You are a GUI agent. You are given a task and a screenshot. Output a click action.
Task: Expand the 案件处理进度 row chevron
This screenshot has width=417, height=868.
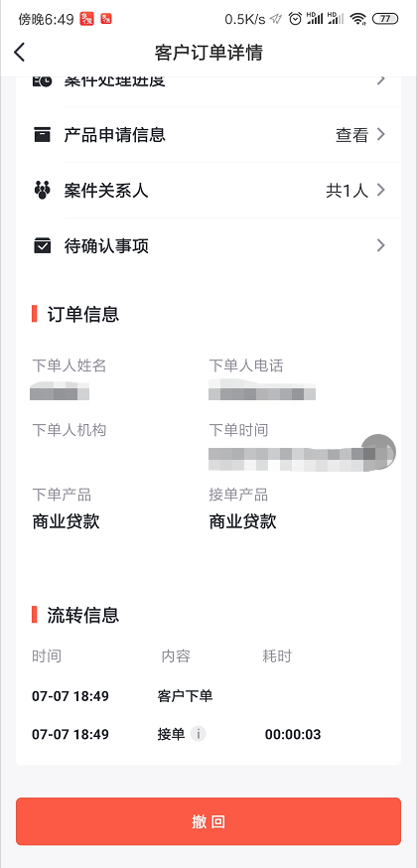tap(380, 80)
